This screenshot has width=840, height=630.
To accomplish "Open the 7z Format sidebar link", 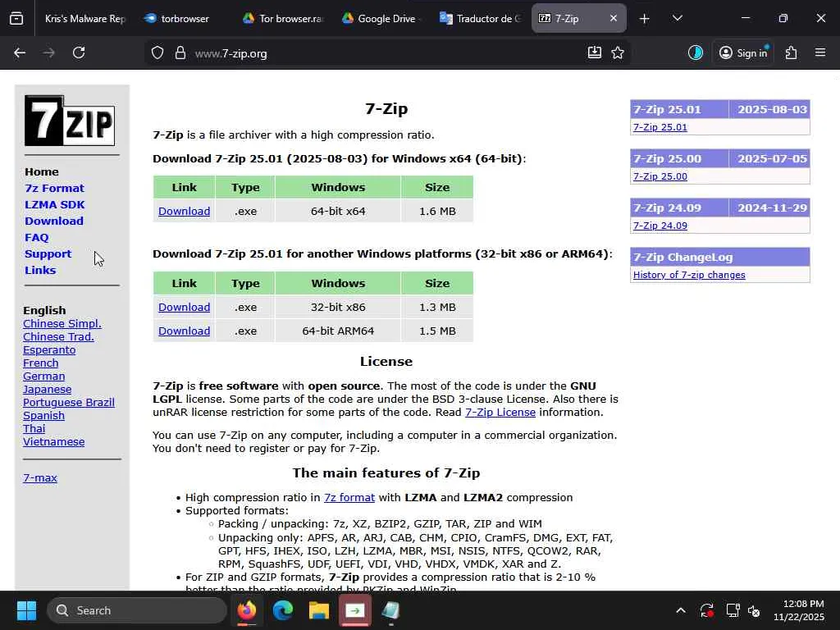I will coord(54,188).
